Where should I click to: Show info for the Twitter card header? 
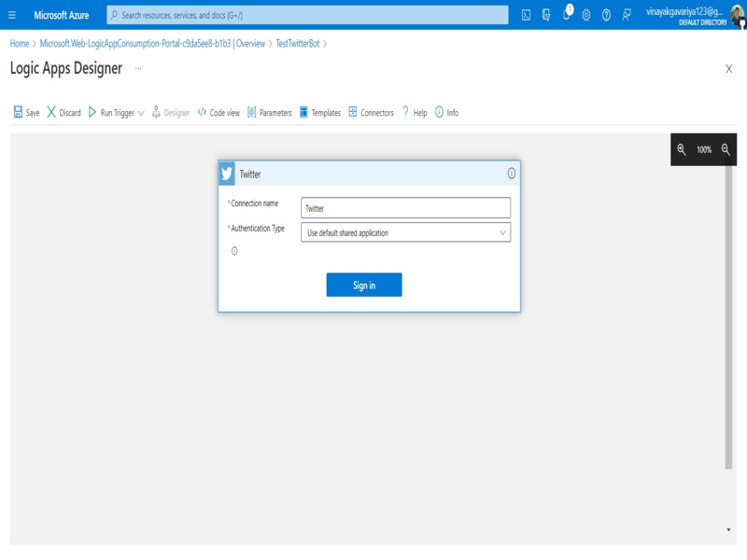click(511, 174)
